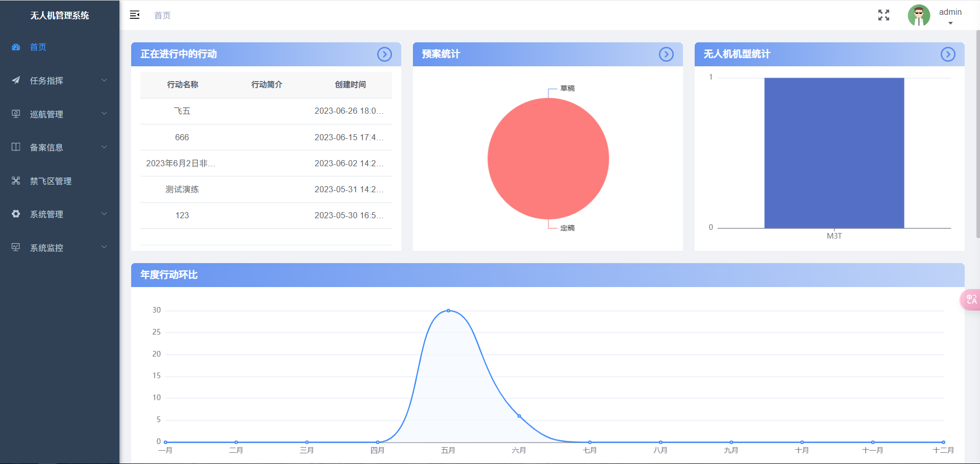980x464 pixels.
Task: Toggle fullscreen mode icon
Action: point(884,15)
